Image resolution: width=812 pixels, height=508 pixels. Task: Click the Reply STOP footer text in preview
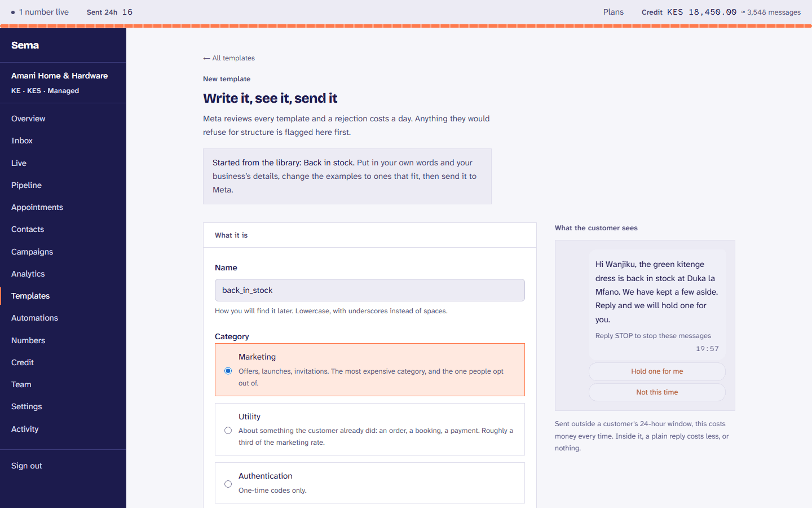coord(653,336)
